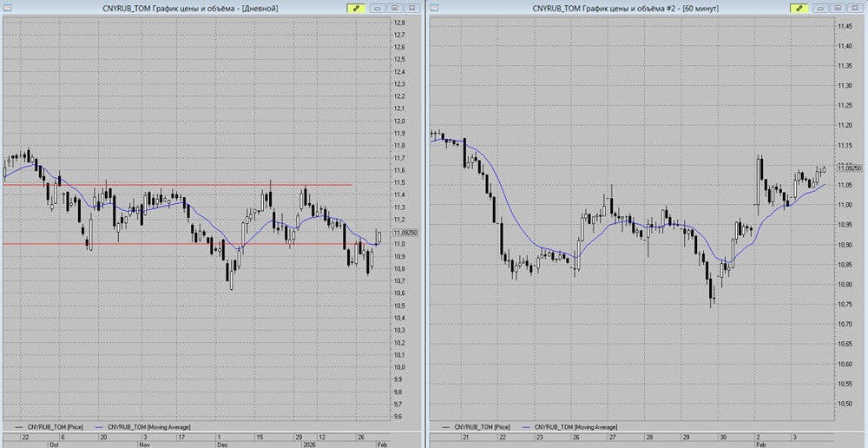This screenshot has width=868, height=448.
Task: Maximize the Дневной chart window
Action: point(394,8)
